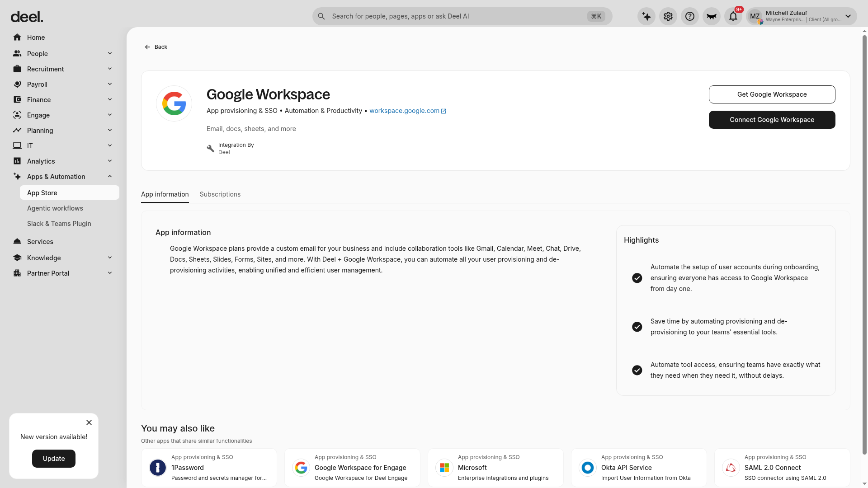
Task: Open the Deel AI sparkle icon
Action: 646,16
